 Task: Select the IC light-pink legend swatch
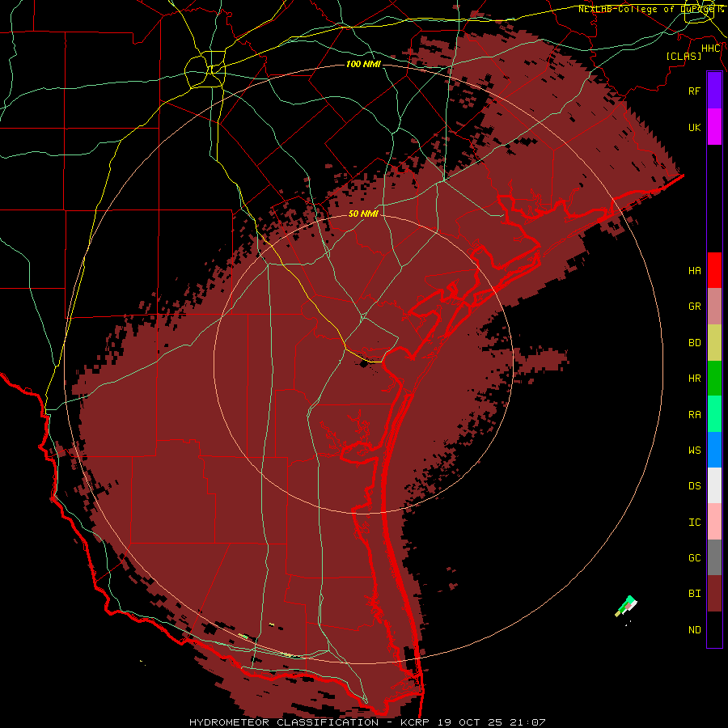(x=714, y=522)
